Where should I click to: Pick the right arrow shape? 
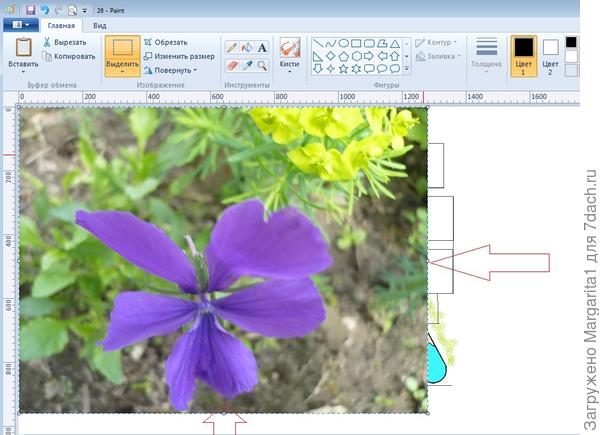coord(369,56)
